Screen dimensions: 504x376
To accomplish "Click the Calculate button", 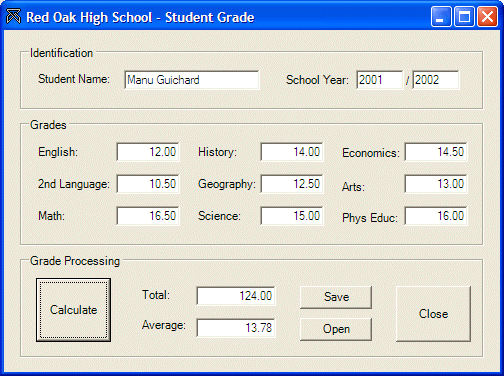I will point(73,310).
